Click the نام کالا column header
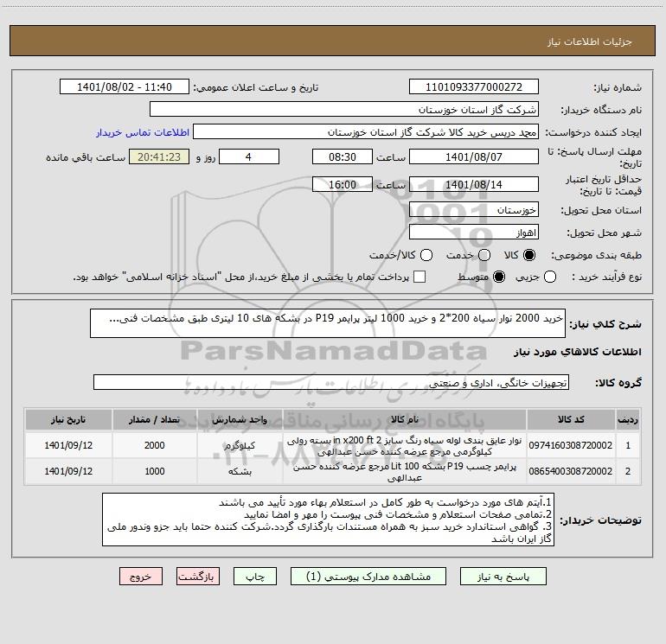Screen dimensions: 666x644 click(x=405, y=419)
